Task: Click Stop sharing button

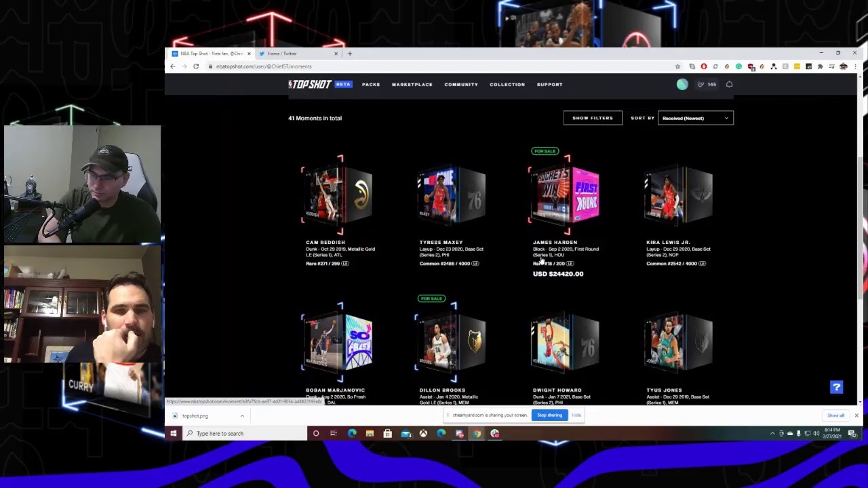Action: point(550,415)
